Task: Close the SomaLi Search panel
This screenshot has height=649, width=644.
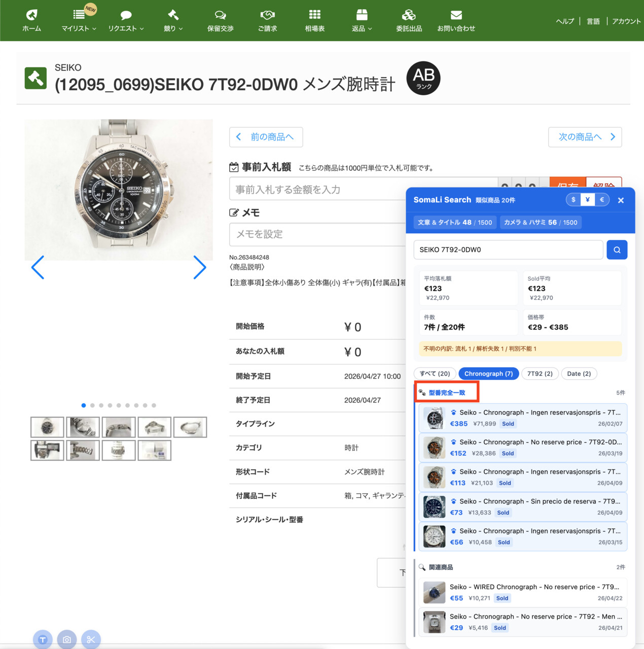Action: pyautogui.click(x=621, y=200)
